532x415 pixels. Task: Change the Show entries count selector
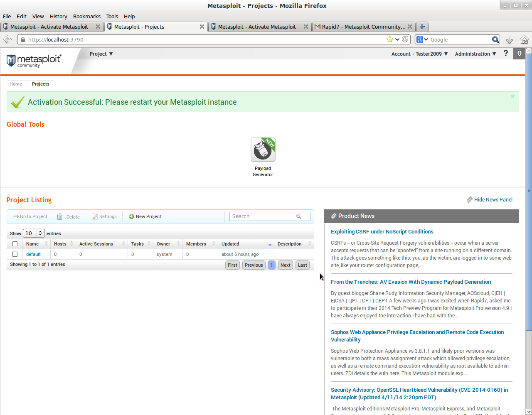(34, 233)
